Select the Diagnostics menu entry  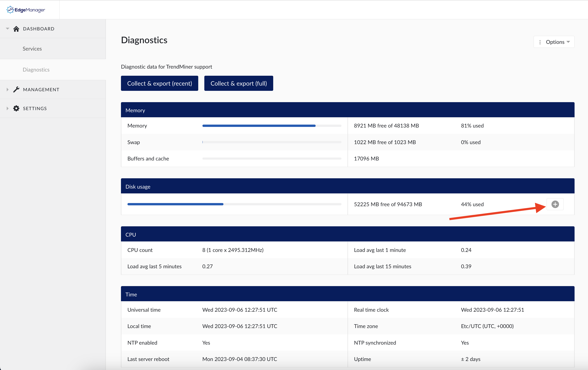click(36, 69)
